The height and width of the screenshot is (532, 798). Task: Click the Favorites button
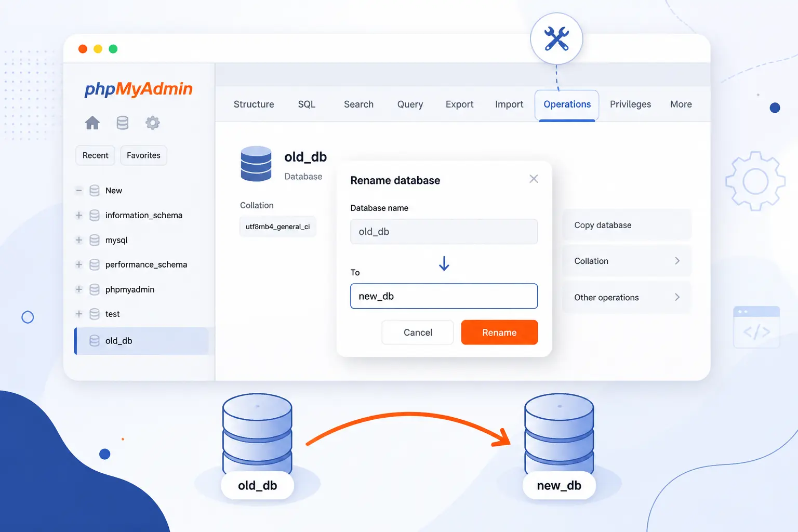point(143,155)
